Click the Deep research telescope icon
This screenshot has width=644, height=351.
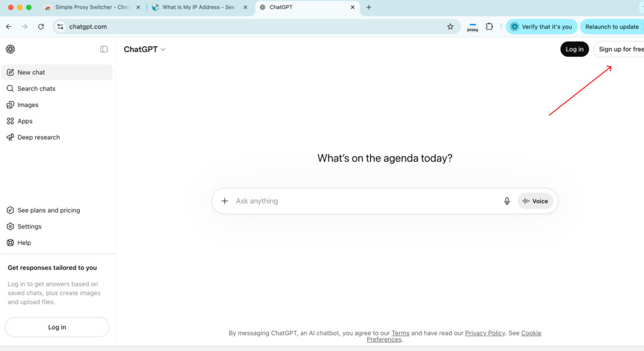[x=10, y=137]
